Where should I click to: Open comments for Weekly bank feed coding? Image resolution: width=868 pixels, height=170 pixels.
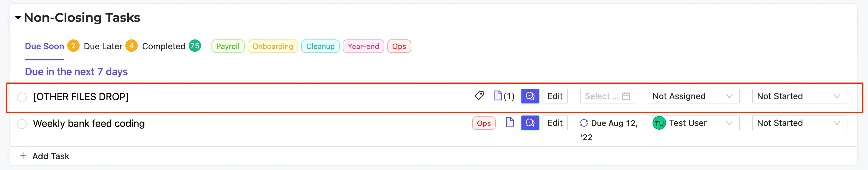(x=530, y=123)
